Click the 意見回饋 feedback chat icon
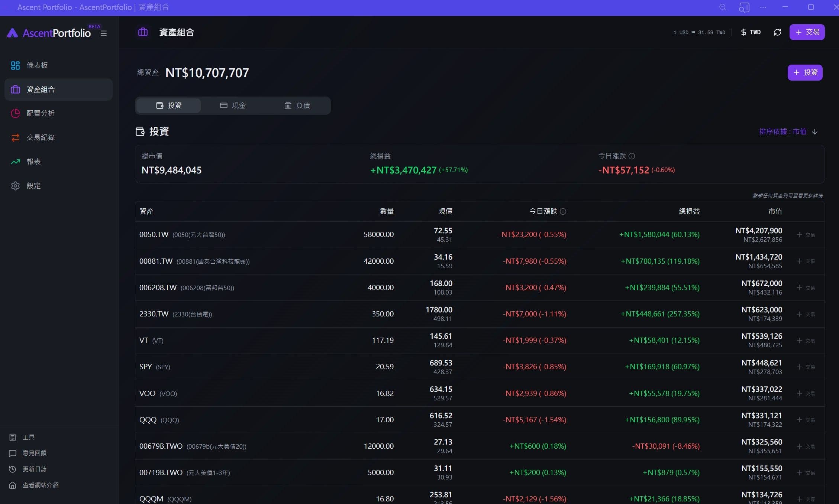839x504 pixels. tap(13, 453)
